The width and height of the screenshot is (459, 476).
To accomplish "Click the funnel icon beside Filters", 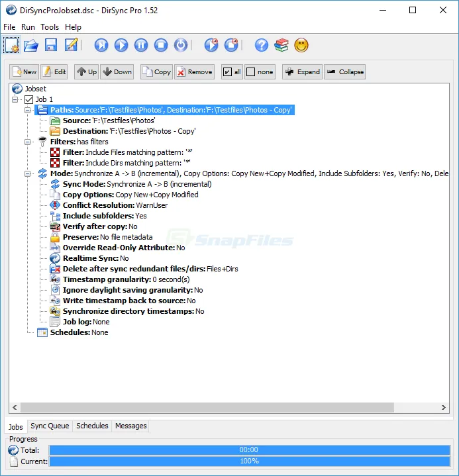I will pyautogui.click(x=42, y=142).
